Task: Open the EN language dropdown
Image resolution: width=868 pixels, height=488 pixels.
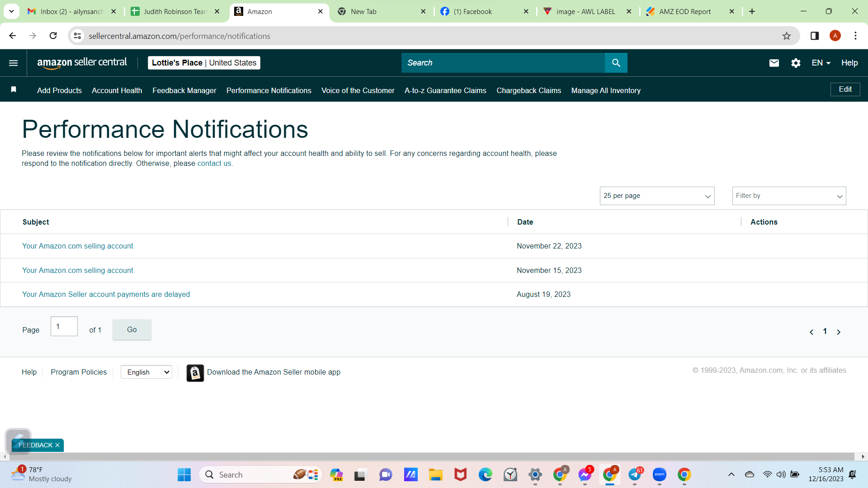Action: (821, 63)
